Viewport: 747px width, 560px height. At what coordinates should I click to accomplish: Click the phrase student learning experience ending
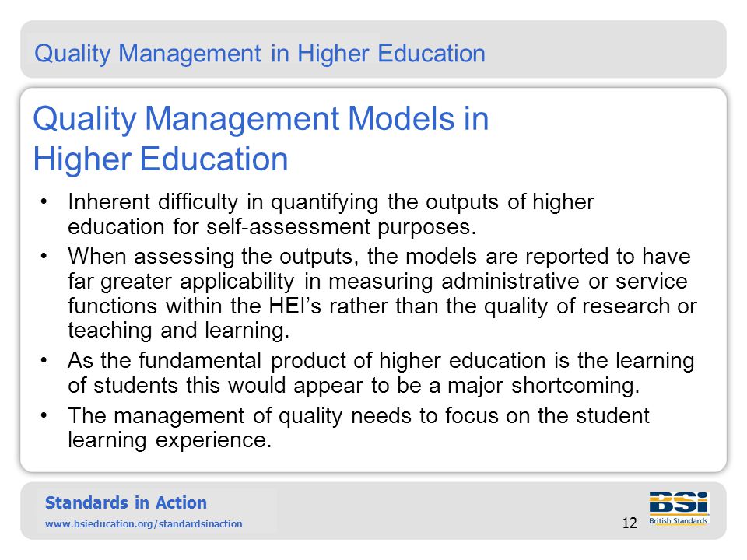(x=358, y=428)
